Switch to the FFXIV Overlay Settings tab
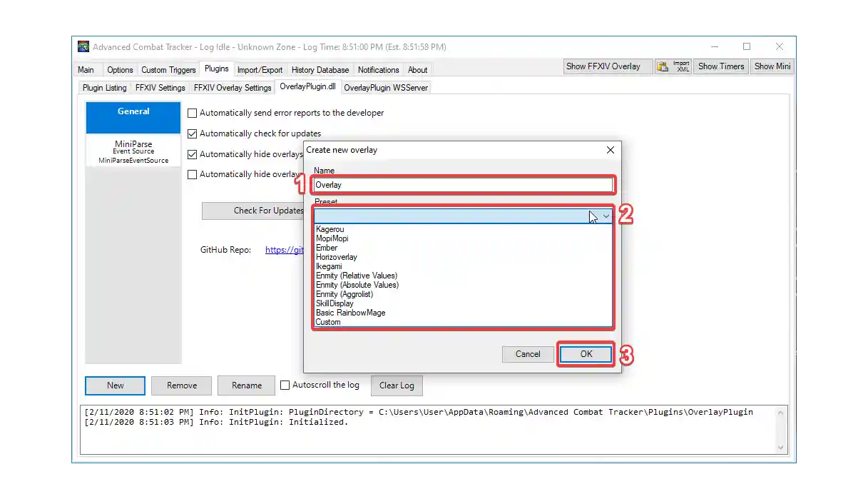 click(232, 87)
